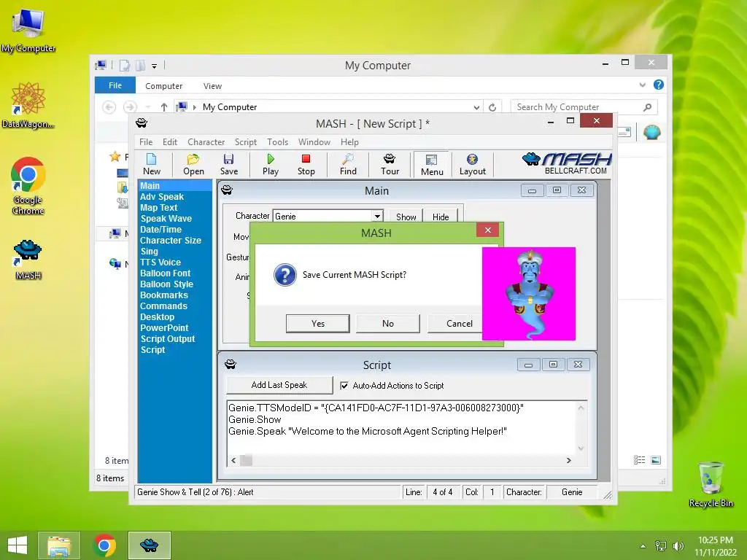Open Find with the magnifier icon
Viewport: 747px width, 560px height.
(348, 164)
